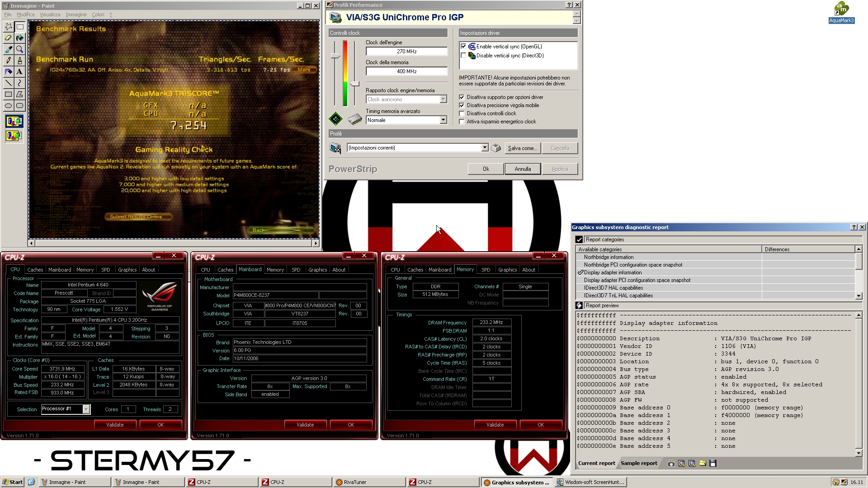This screenshot has height=488, width=868.
Task: Click the Start button on taskbar
Action: click(x=12, y=482)
